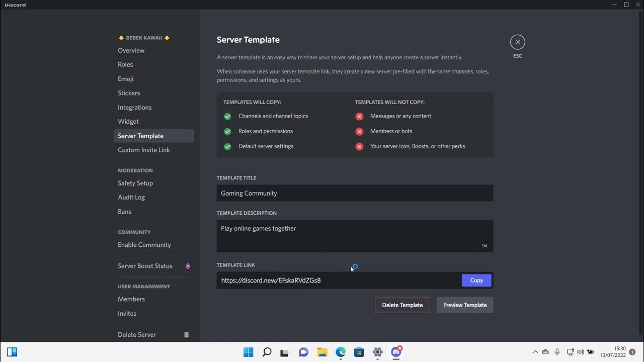Open Windows Search from the taskbar
This screenshot has height=362, width=644.
point(267,352)
